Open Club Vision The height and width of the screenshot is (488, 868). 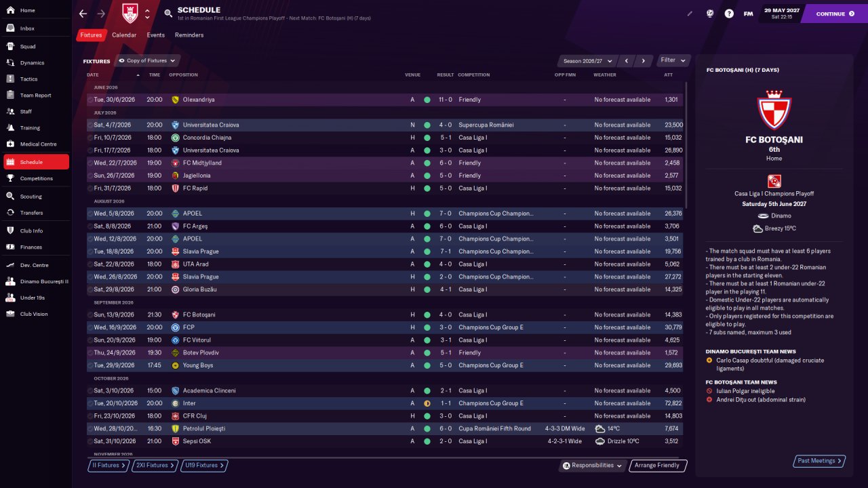(35, 314)
